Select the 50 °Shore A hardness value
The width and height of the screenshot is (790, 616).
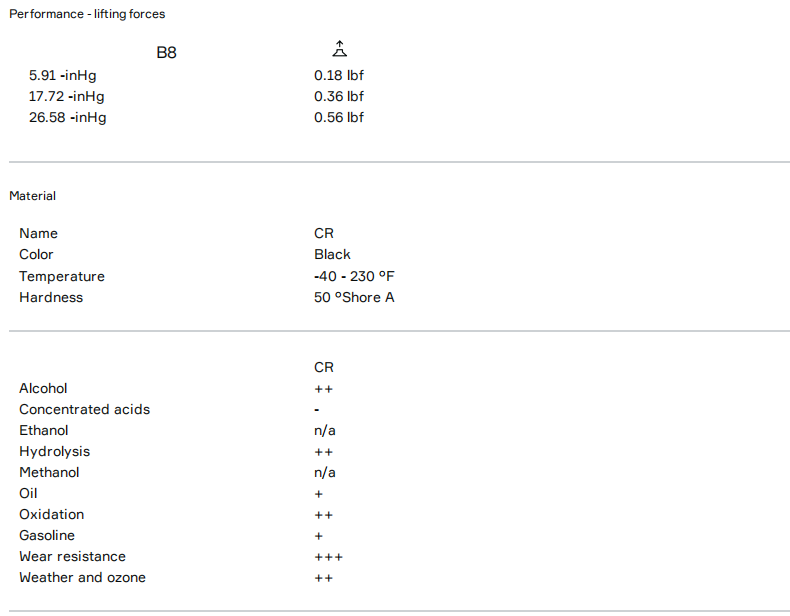354,297
